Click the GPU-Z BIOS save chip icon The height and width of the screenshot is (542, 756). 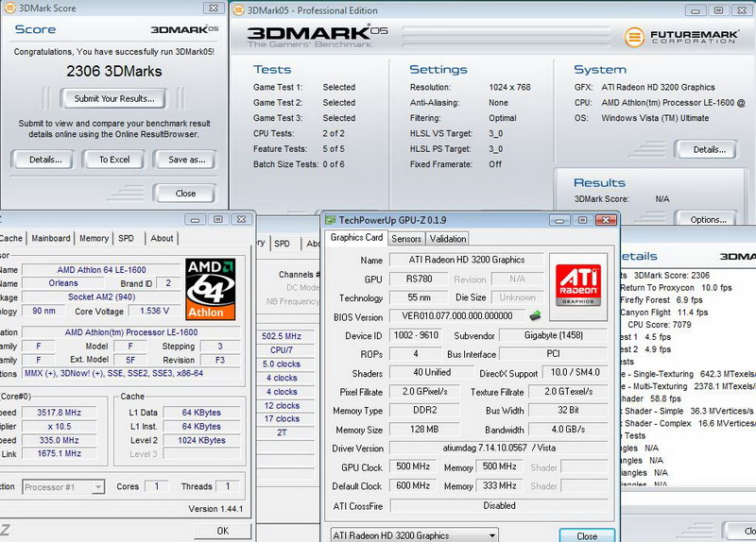click(535, 316)
